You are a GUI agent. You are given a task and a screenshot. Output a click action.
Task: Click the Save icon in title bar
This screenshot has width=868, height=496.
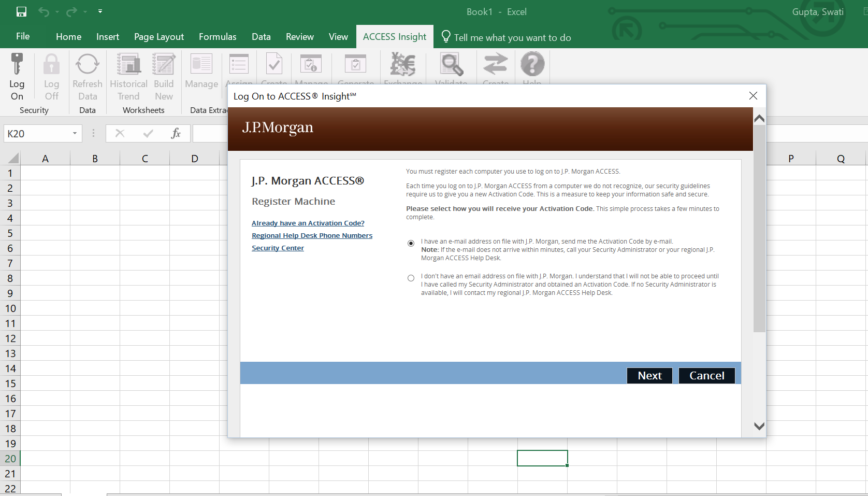click(21, 11)
